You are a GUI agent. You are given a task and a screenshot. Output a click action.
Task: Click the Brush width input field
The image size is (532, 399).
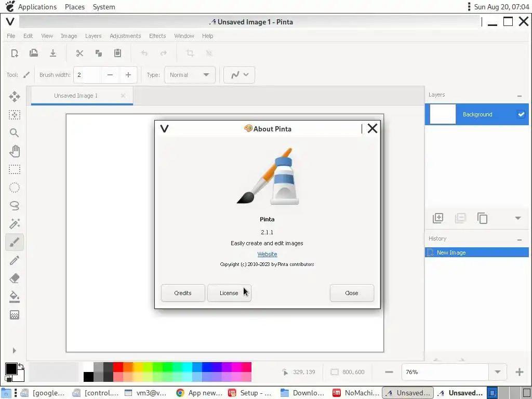tap(87, 75)
